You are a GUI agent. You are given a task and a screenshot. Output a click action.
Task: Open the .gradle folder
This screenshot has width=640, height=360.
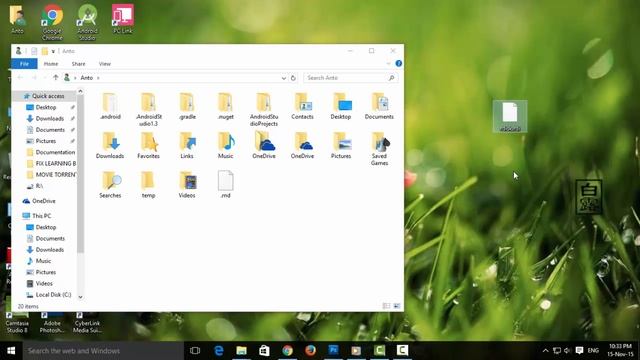click(187, 106)
